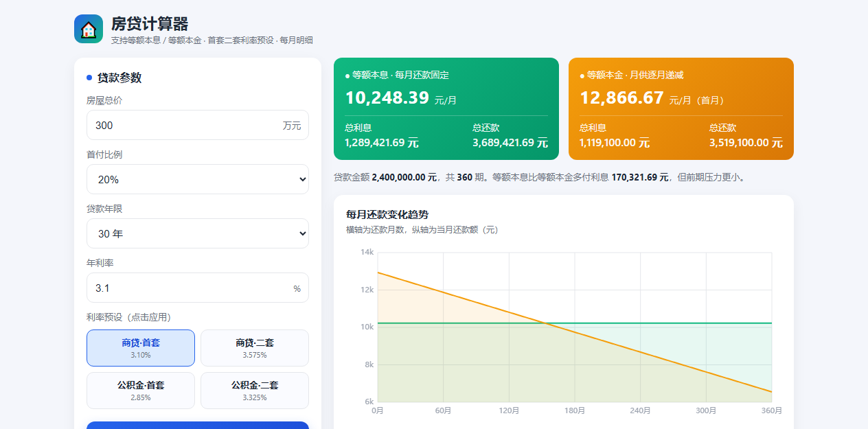Click total interest 1,119,100.00 元

click(x=615, y=143)
